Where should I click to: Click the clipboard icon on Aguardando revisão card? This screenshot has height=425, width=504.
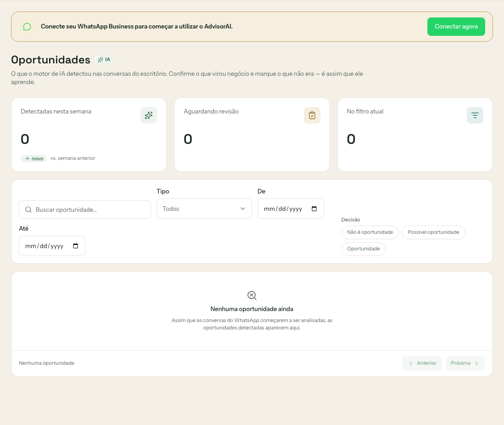tap(312, 115)
